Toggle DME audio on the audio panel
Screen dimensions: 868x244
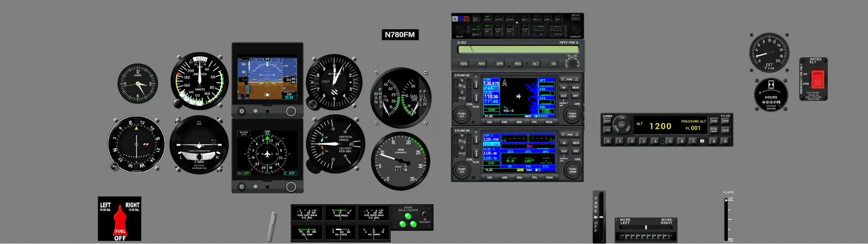click(x=547, y=19)
